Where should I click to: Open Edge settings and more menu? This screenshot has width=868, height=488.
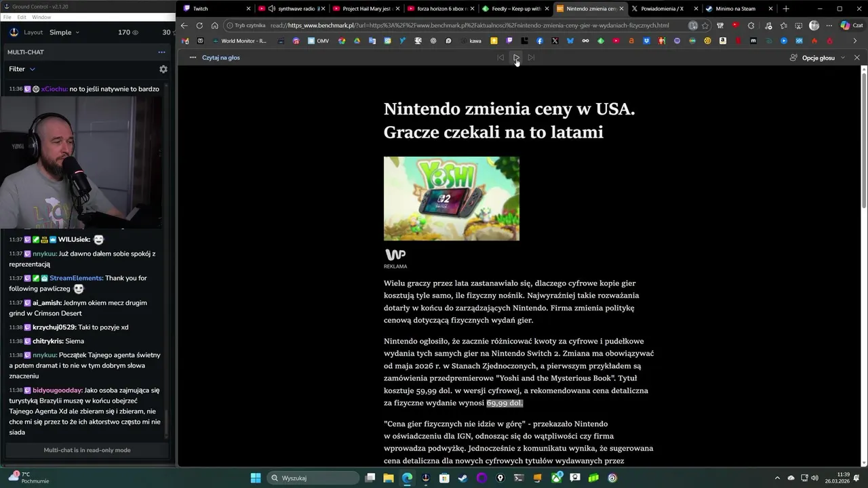click(x=829, y=26)
